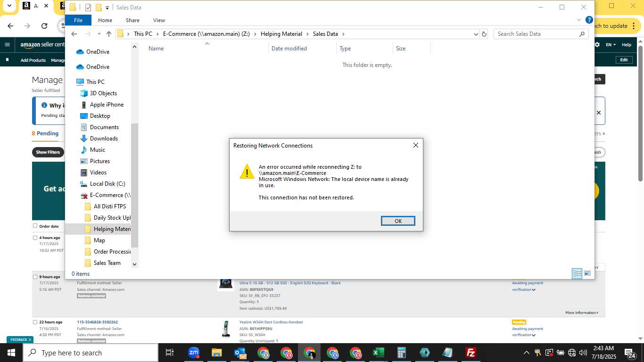644x362 pixels.
Task: Reload the Chrome page
Action: click(44, 26)
